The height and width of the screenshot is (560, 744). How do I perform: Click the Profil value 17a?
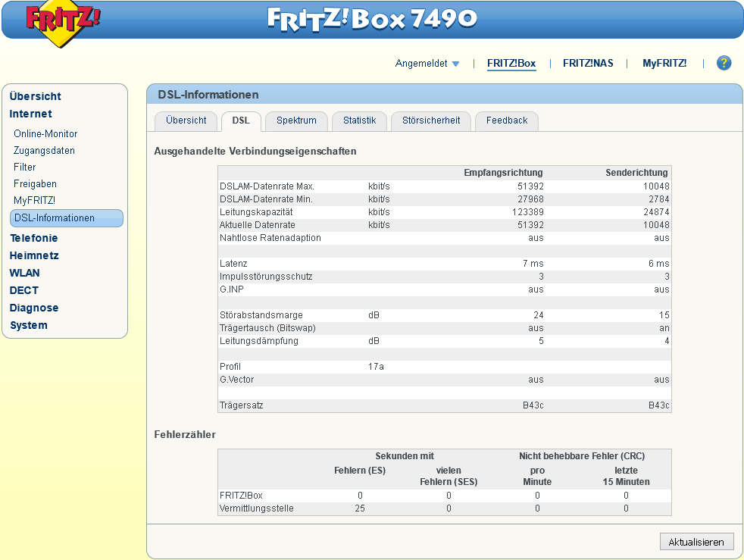(x=376, y=366)
